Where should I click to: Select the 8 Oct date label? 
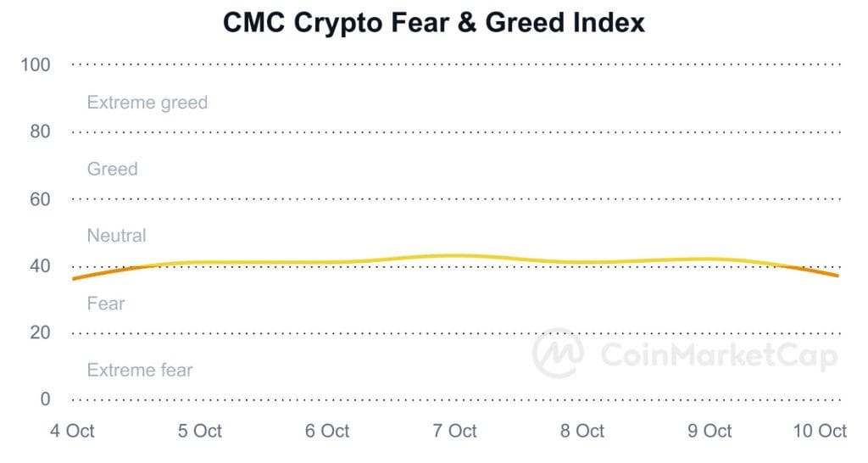[x=581, y=431]
